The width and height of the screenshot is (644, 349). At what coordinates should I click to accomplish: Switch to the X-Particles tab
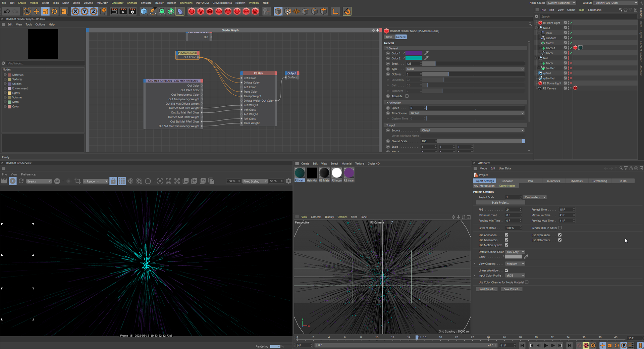[x=553, y=181]
